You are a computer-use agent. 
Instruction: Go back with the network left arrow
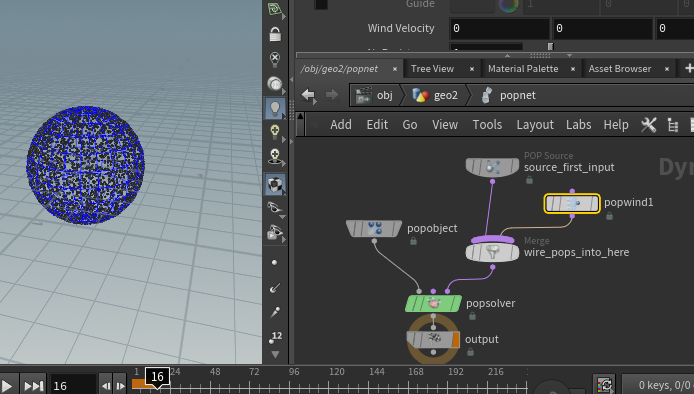pyautogui.click(x=308, y=95)
